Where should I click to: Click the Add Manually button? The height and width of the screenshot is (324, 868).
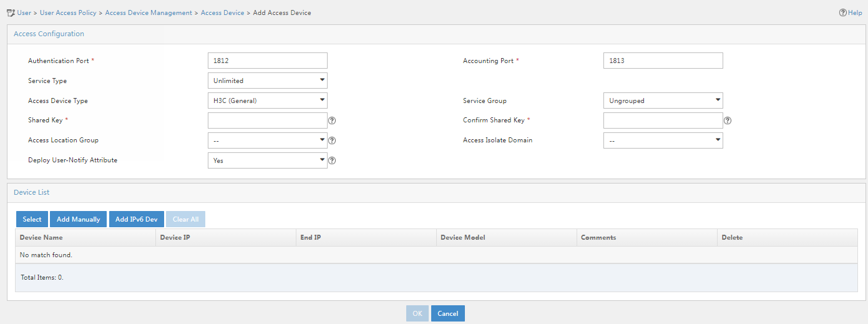(78, 219)
